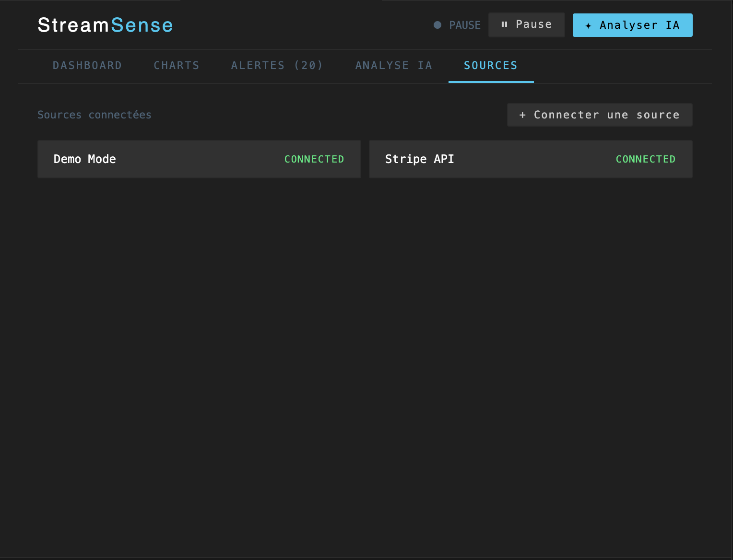Click the blue Sense part of the logo
The height and width of the screenshot is (560, 733).
point(143,25)
